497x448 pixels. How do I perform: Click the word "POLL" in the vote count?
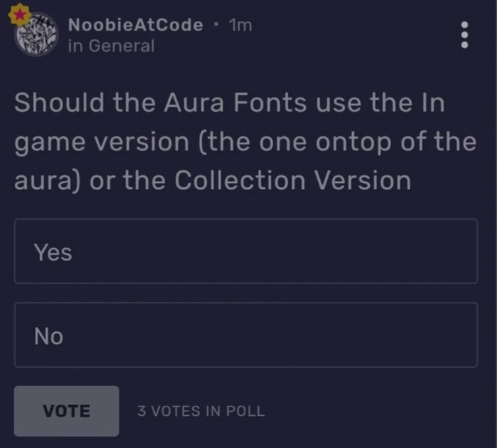tap(244, 412)
